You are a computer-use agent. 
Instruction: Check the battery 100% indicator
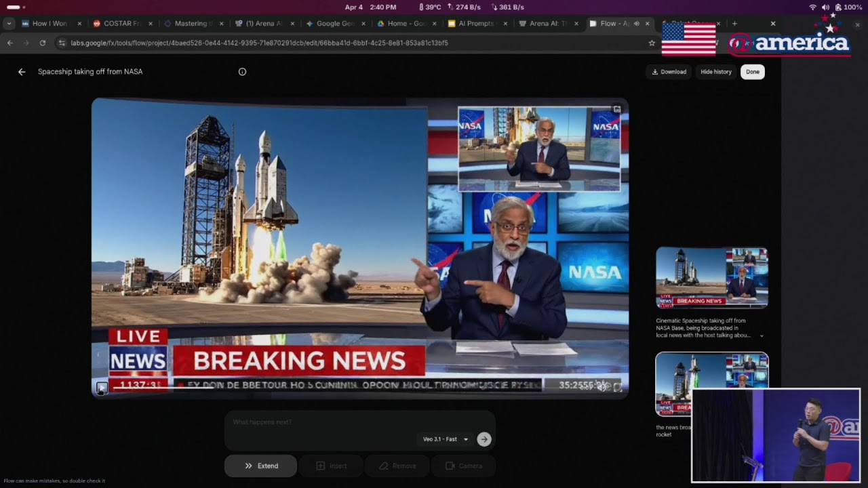tap(848, 7)
